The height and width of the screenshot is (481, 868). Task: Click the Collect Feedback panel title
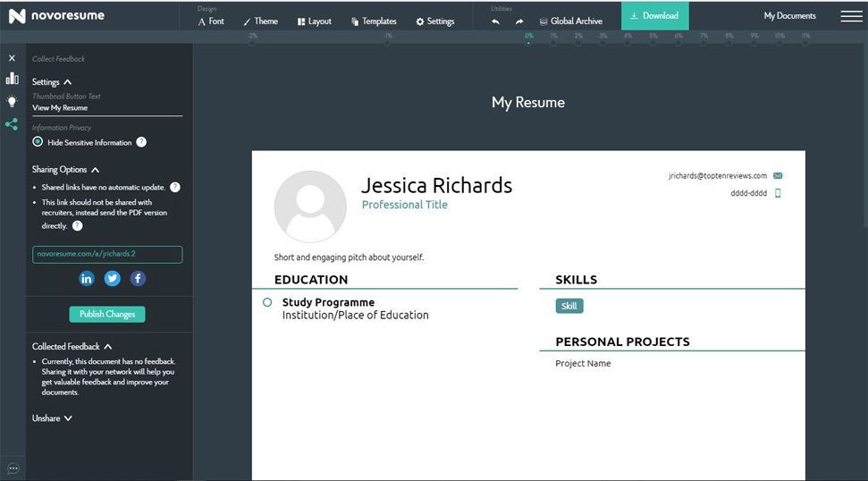[x=59, y=59]
